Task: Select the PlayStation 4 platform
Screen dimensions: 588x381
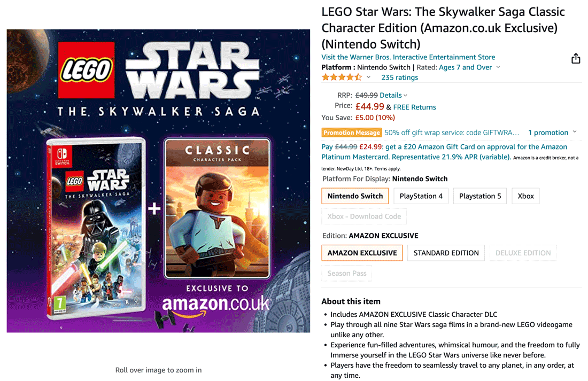Action: pyautogui.click(x=421, y=196)
